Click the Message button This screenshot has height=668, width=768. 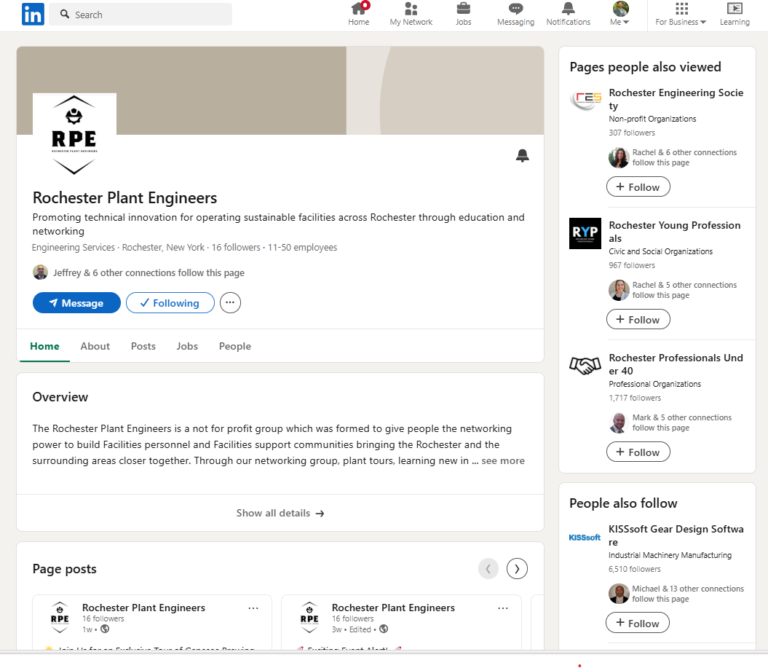pyautogui.click(x=76, y=303)
